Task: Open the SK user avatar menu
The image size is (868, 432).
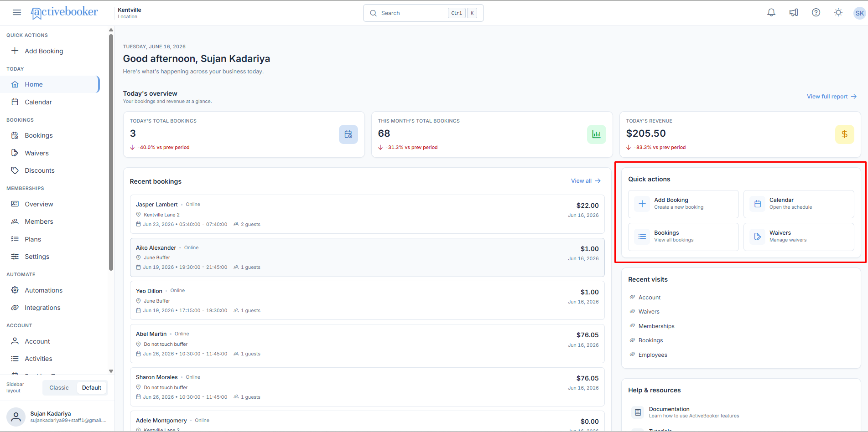Action: click(859, 13)
